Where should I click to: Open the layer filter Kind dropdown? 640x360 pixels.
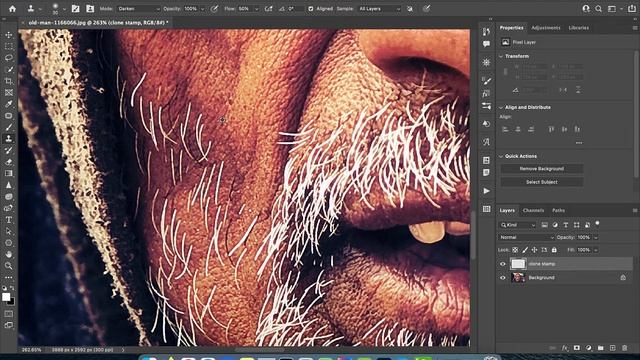click(517, 225)
